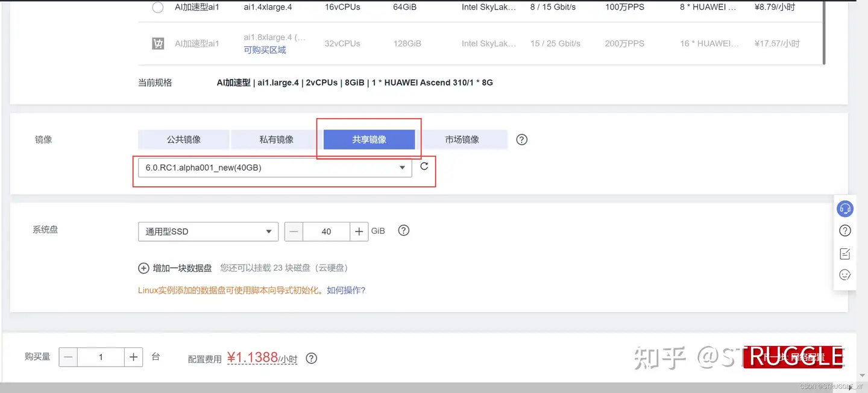Image resolution: width=868 pixels, height=393 pixels.
Task: Click the purchase quantity field
Action: click(101, 357)
